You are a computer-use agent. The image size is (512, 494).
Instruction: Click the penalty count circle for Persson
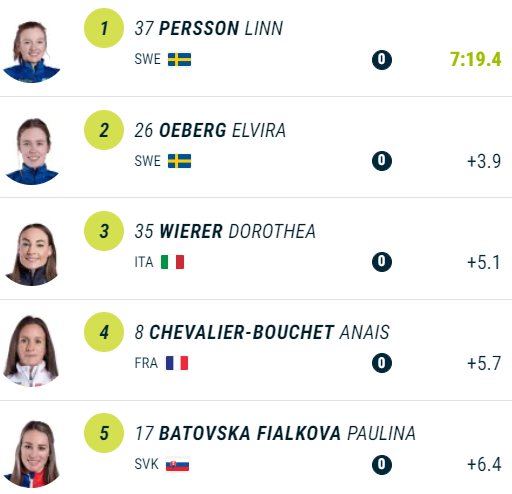tap(382, 60)
